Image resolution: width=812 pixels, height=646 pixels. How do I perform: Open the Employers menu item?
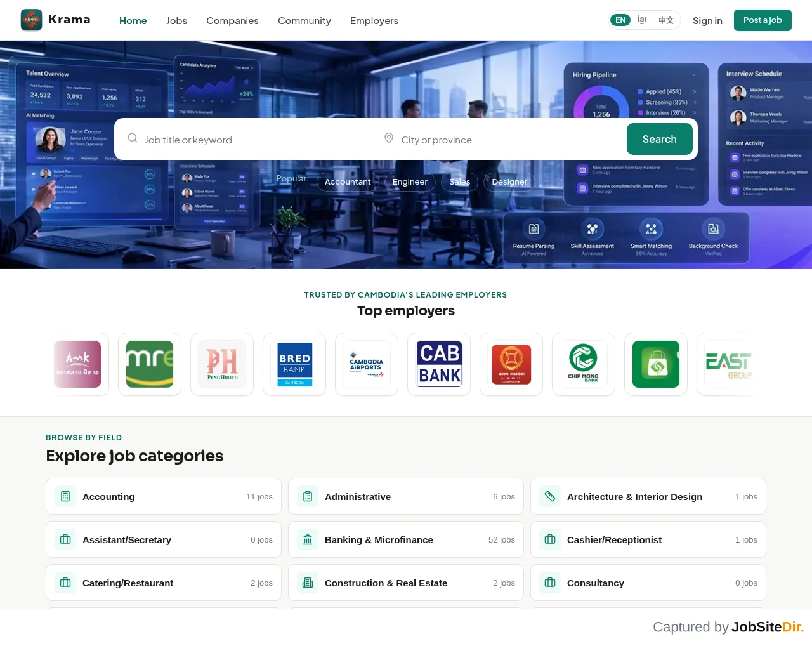coord(374,20)
